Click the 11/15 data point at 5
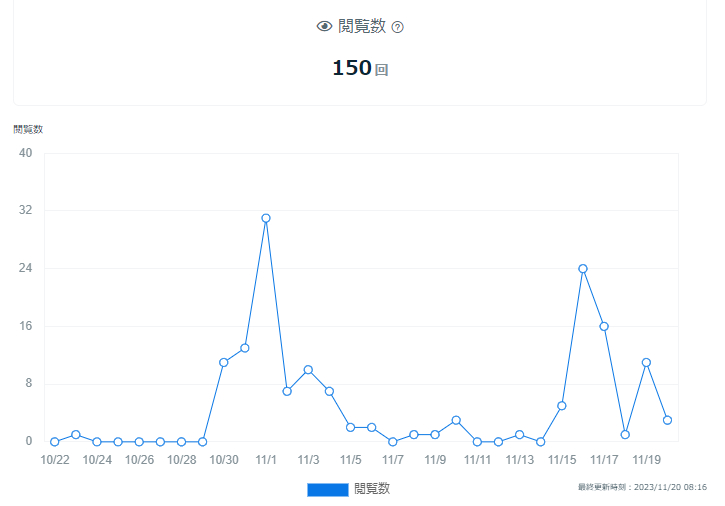 coord(562,405)
